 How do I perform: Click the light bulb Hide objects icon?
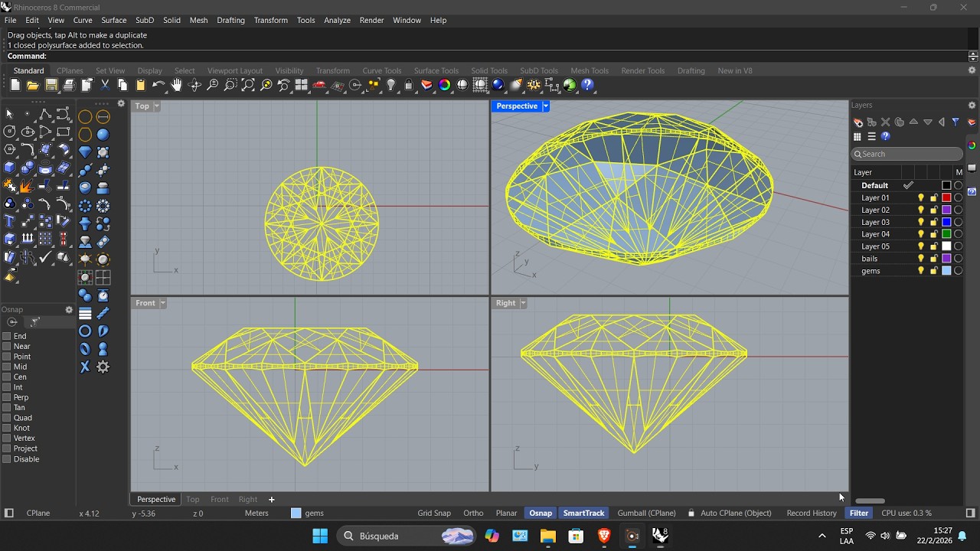coord(391,85)
